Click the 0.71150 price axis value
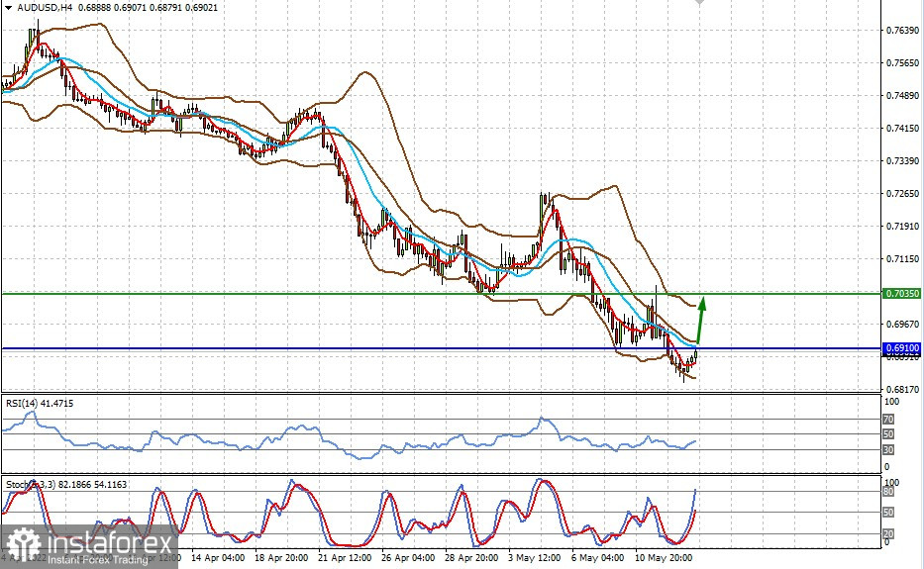 (x=902, y=258)
